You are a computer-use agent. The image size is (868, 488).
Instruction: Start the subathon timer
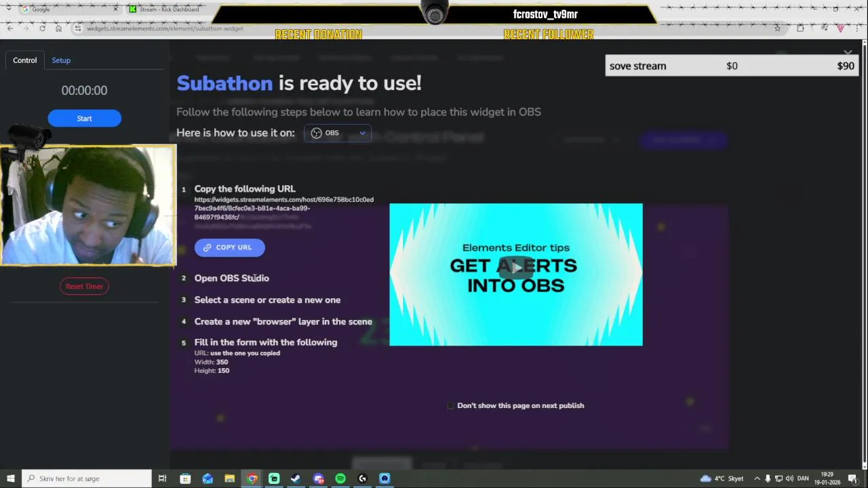point(84,119)
